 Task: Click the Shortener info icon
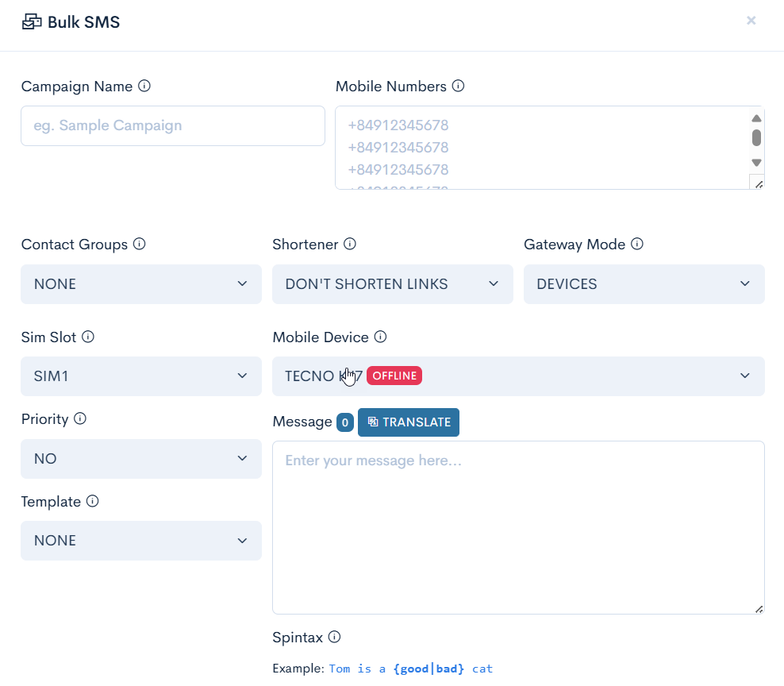[x=350, y=245]
